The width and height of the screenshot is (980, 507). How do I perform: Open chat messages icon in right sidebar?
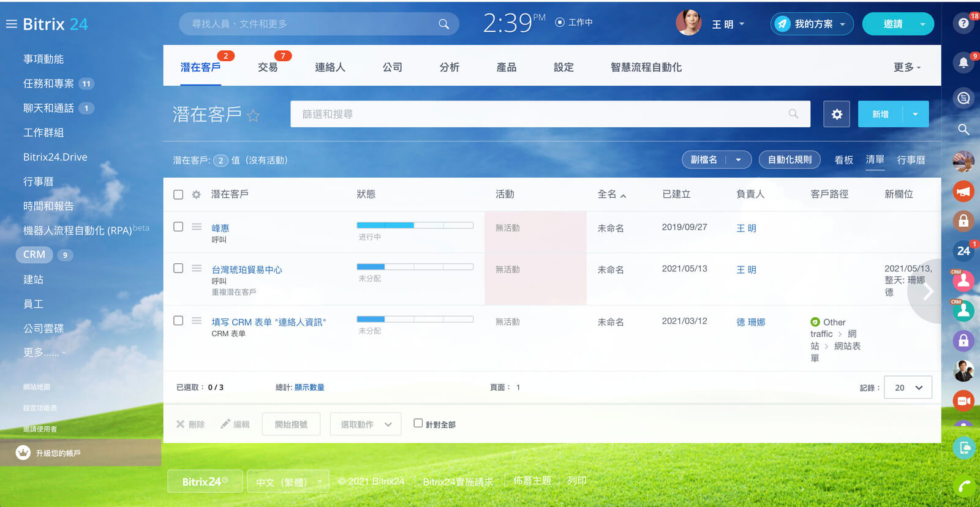pyautogui.click(x=963, y=98)
